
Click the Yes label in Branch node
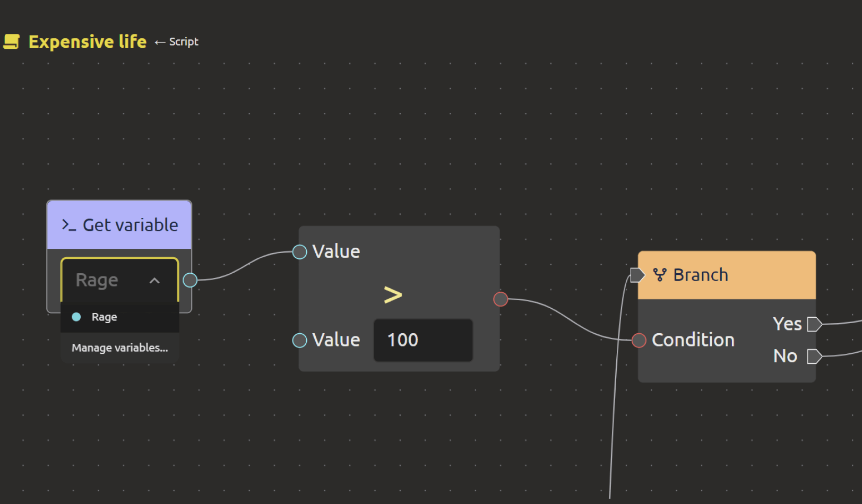(787, 324)
